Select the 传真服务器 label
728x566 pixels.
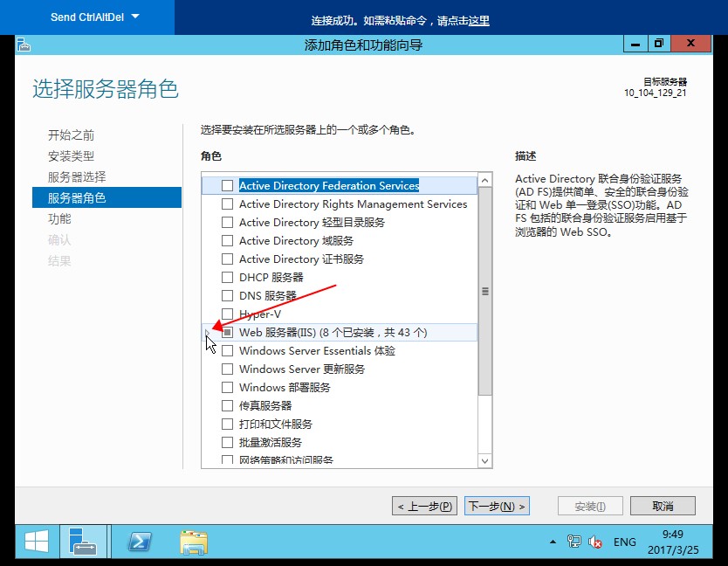point(265,405)
